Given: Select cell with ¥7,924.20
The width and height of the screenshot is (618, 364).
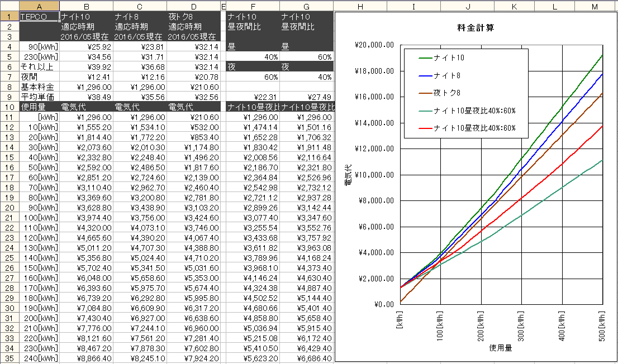Looking at the screenshot, I should pos(193,358).
